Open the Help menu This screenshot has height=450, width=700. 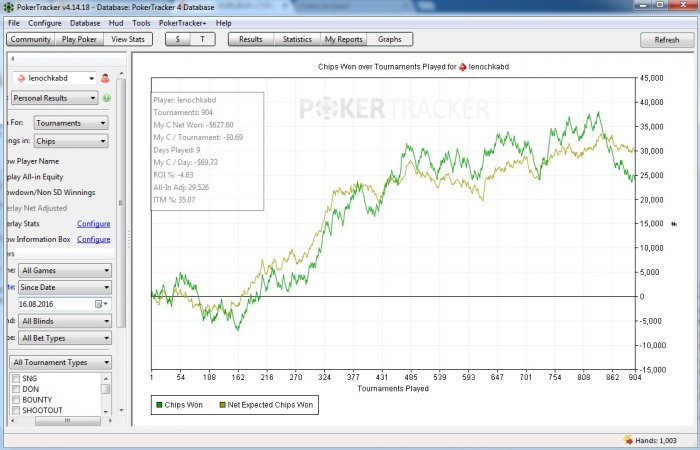[x=224, y=23]
